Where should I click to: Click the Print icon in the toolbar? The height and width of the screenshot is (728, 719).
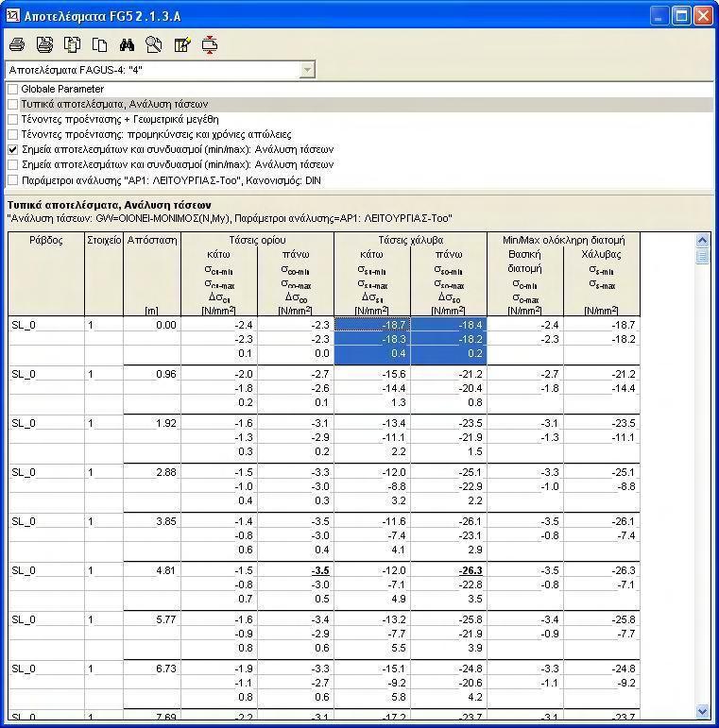pyautogui.click(x=17, y=44)
